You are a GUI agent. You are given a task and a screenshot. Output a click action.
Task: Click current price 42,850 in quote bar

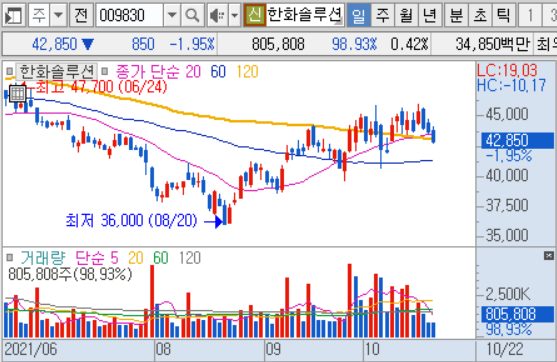coord(54,44)
